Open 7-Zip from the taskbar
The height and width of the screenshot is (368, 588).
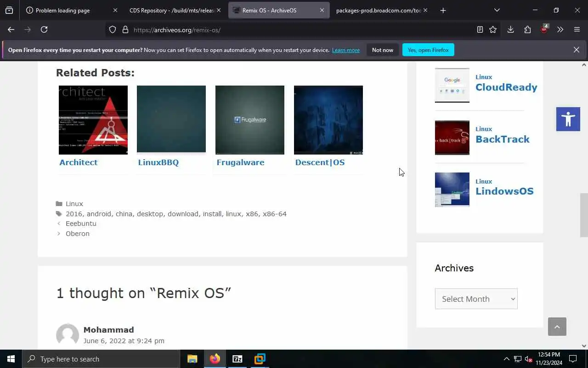(x=237, y=359)
